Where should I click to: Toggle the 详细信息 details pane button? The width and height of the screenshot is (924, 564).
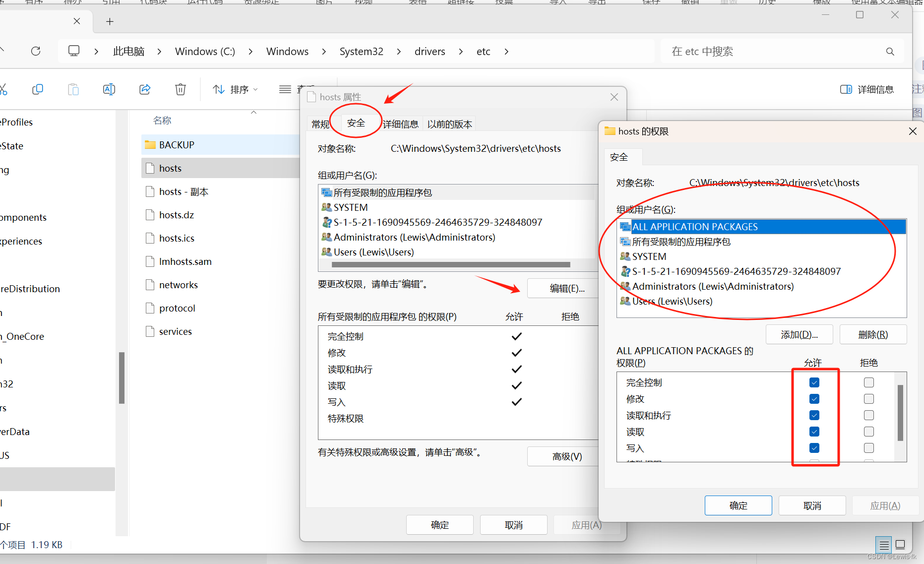[867, 89]
